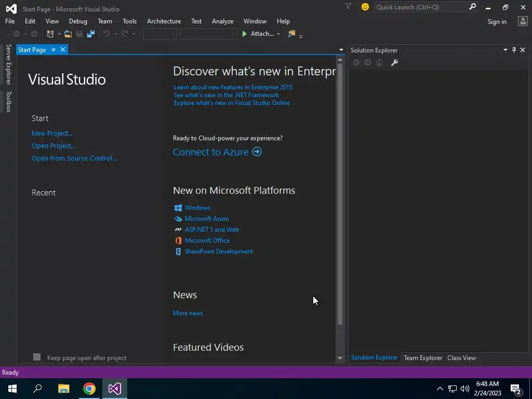This screenshot has height=399, width=532.
Task: Click the Quick Launch search field
Action: click(x=421, y=7)
